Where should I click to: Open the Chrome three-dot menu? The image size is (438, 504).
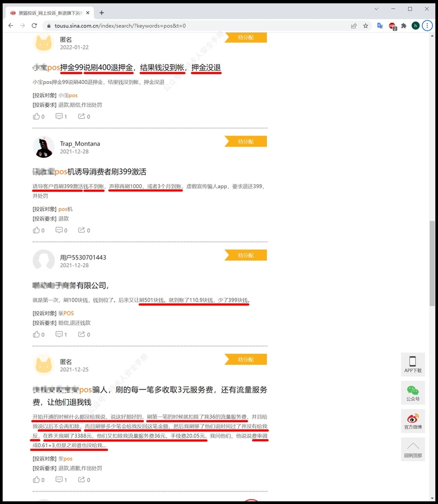[427, 26]
